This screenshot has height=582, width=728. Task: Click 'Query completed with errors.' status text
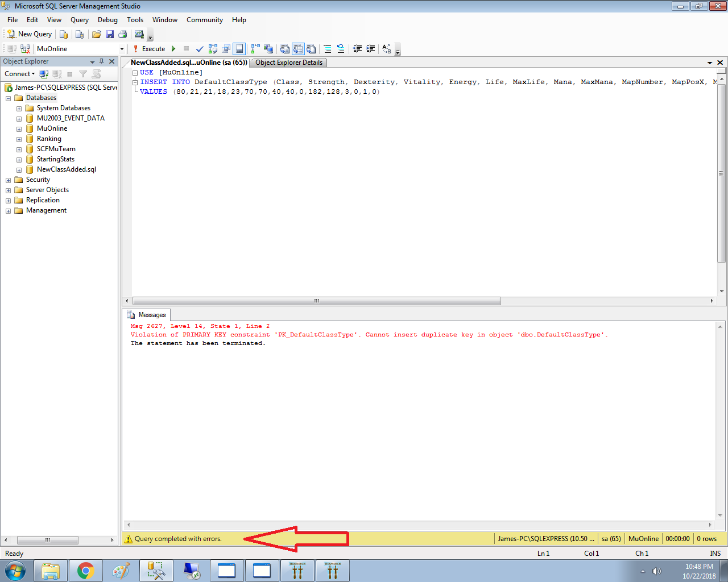point(178,539)
